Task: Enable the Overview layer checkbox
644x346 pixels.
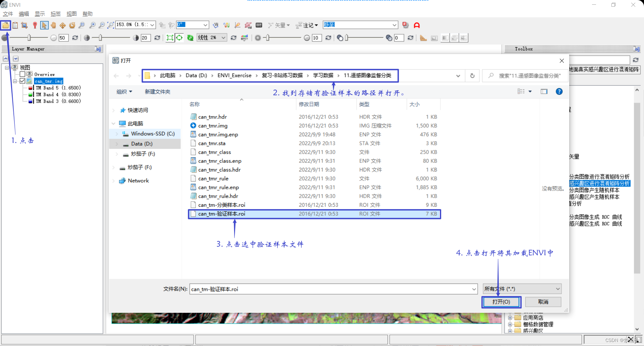Action: [x=22, y=74]
